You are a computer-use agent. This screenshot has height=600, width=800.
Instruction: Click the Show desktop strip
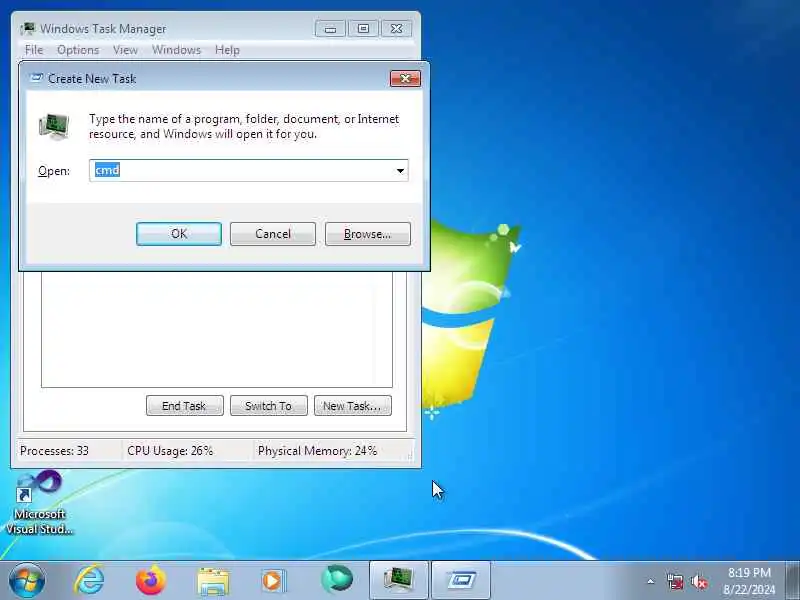coord(793,580)
